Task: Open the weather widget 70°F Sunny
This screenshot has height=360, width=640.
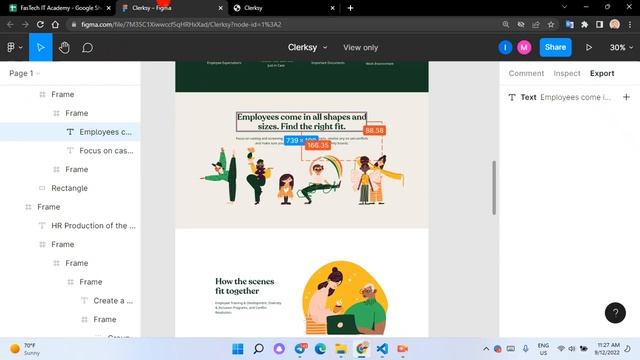Action: click(x=26, y=349)
